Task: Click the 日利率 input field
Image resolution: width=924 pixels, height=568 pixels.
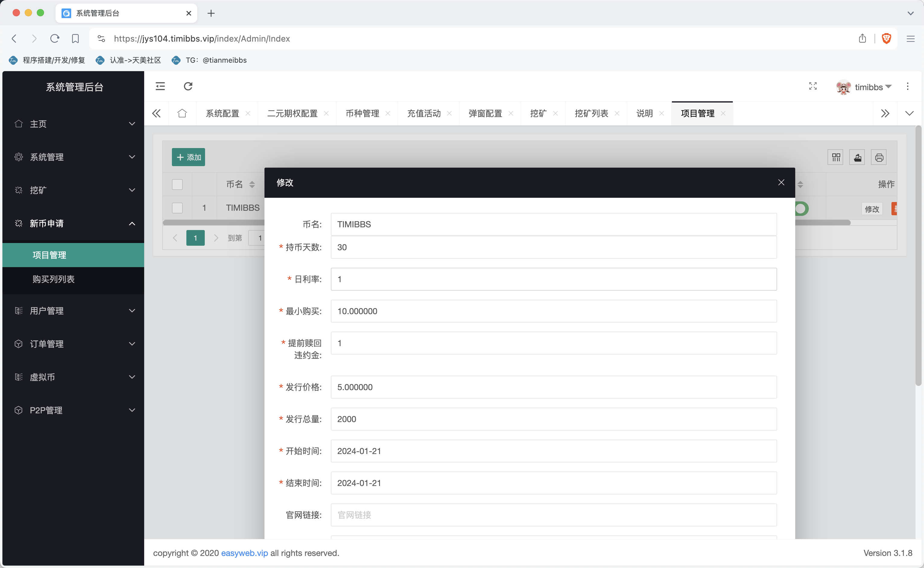Action: tap(553, 279)
